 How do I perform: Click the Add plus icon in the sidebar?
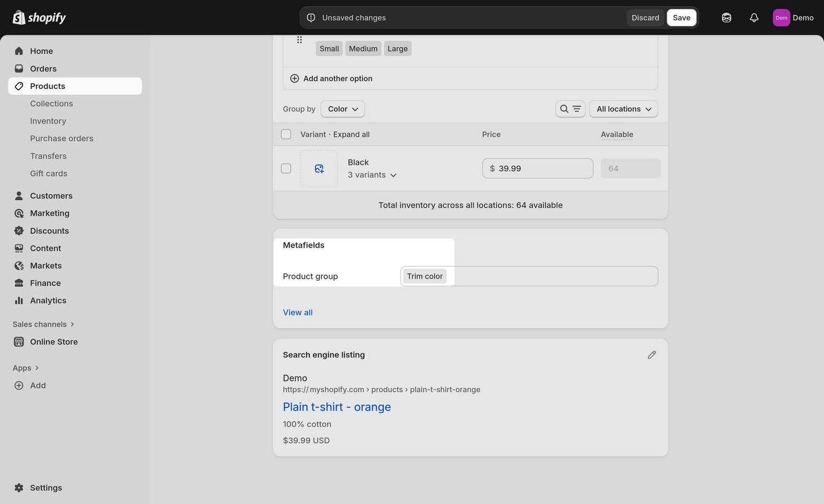18,385
